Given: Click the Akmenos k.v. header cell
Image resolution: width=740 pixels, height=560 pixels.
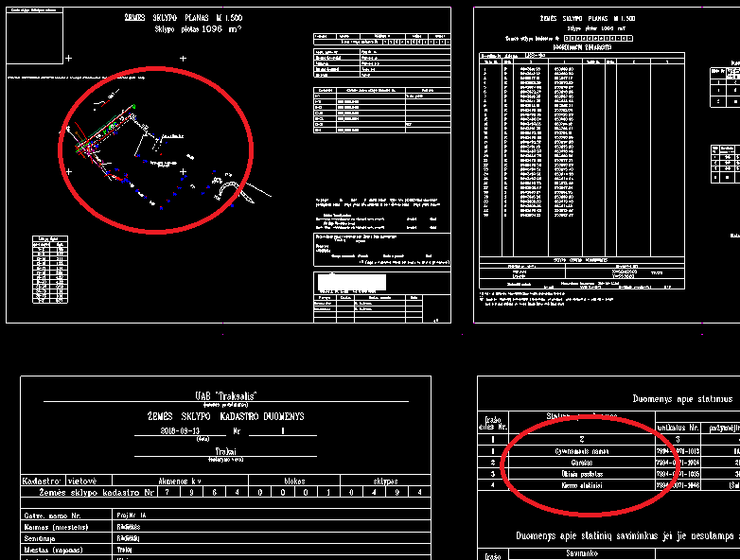Looking at the screenshot, I should tap(180, 481).
